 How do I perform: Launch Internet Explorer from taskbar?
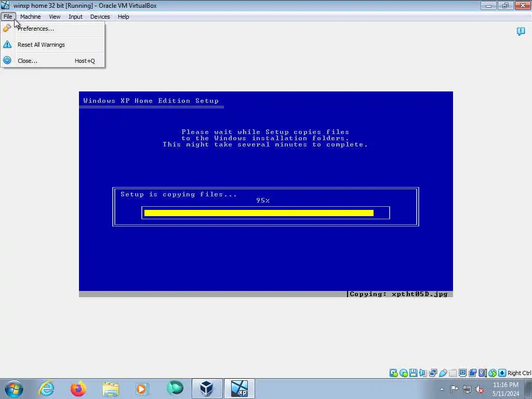(46, 389)
